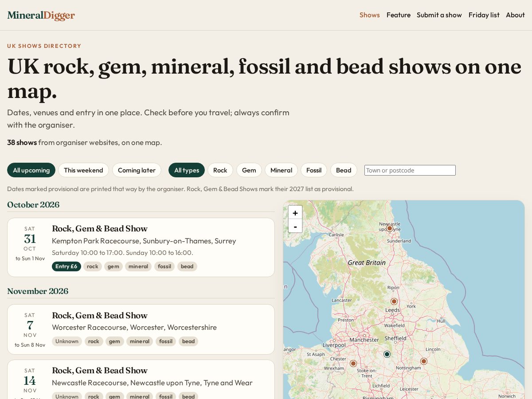This screenshot has width=532, height=399.
Task: Filter by Bead show type
Action: pyautogui.click(x=344, y=170)
